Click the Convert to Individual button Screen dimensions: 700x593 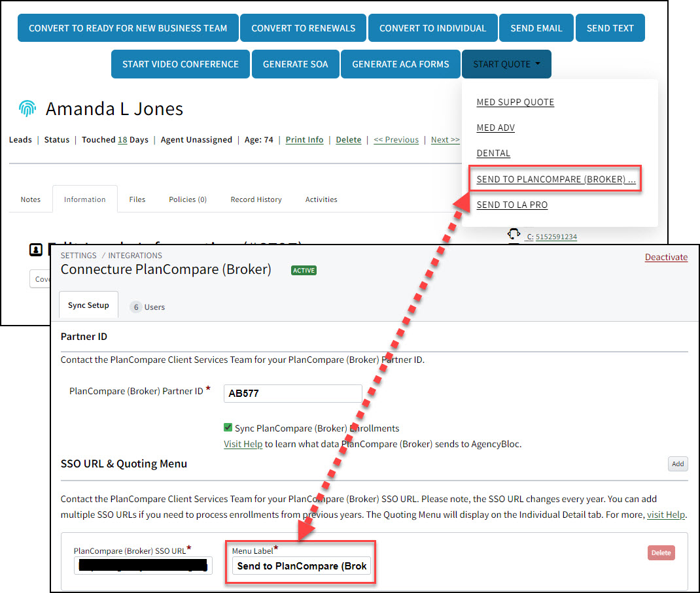(432, 28)
